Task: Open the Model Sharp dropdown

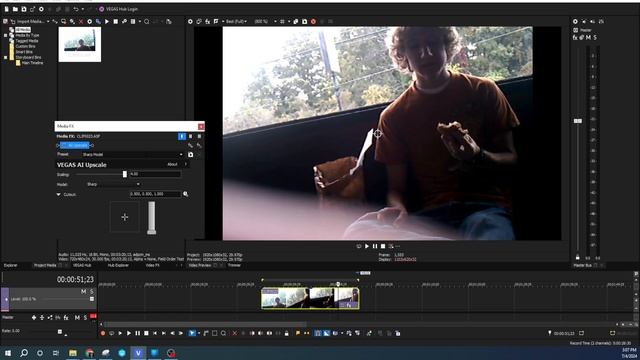Action: pyautogui.click(x=113, y=184)
